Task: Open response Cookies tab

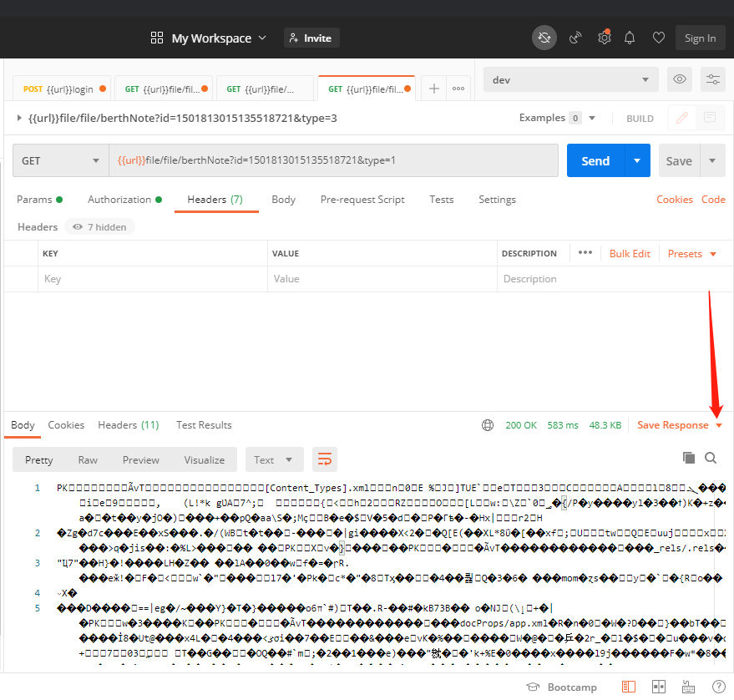Action: point(66,425)
